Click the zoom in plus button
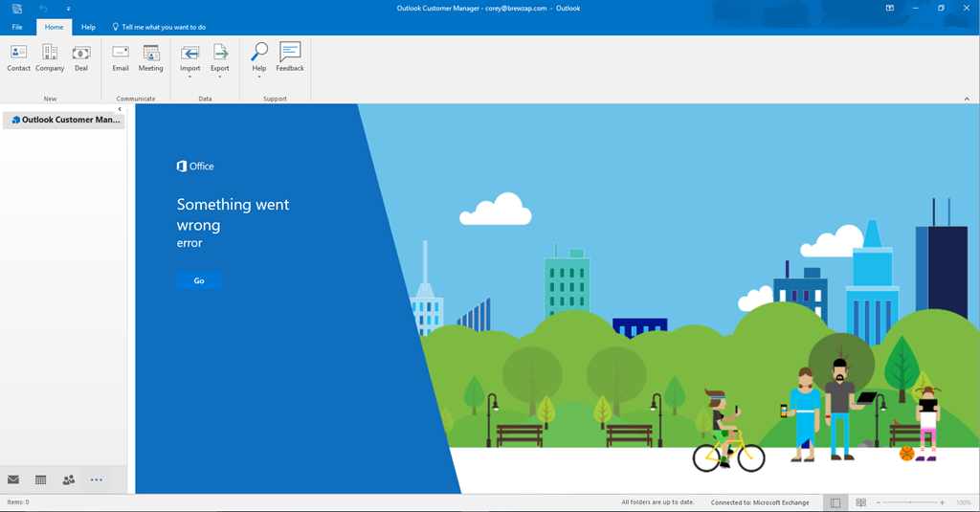The width and height of the screenshot is (980, 512). click(943, 502)
